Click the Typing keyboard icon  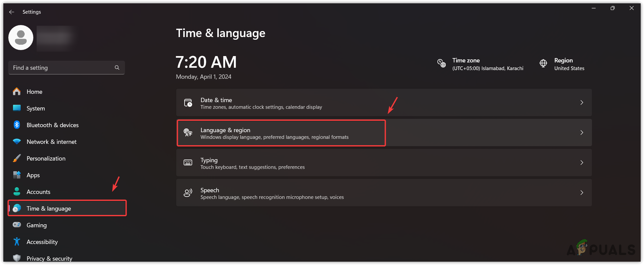(x=188, y=163)
